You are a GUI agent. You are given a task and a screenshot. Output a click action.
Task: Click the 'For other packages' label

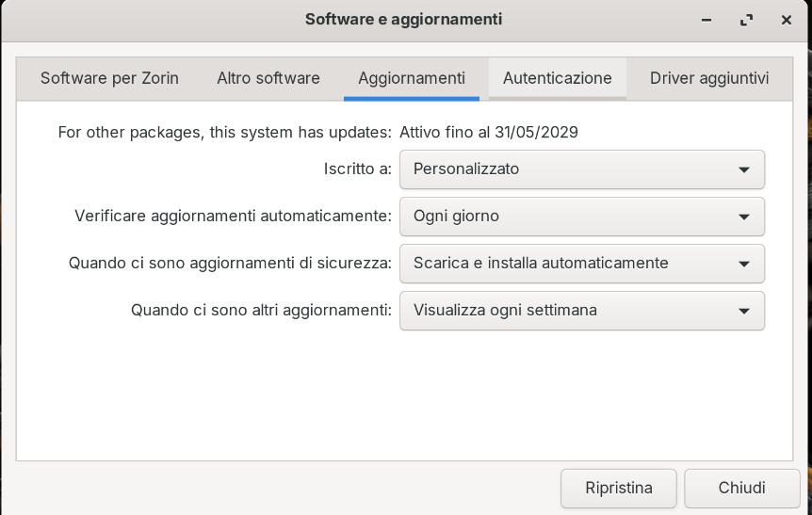(224, 133)
